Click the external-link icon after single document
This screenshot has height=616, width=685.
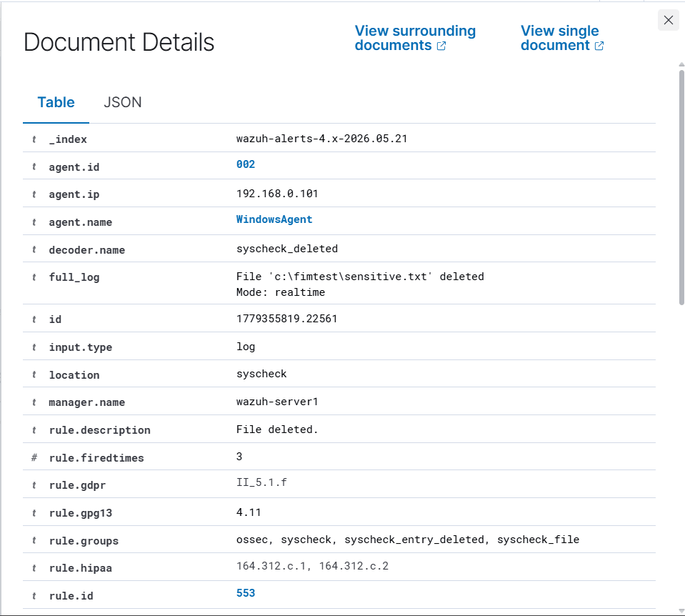point(599,46)
